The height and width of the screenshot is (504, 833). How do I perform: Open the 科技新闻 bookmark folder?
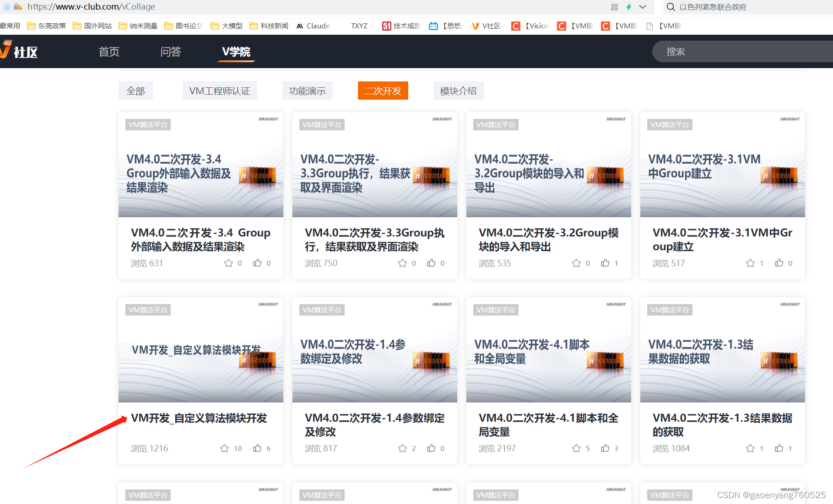pyautogui.click(x=269, y=26)
